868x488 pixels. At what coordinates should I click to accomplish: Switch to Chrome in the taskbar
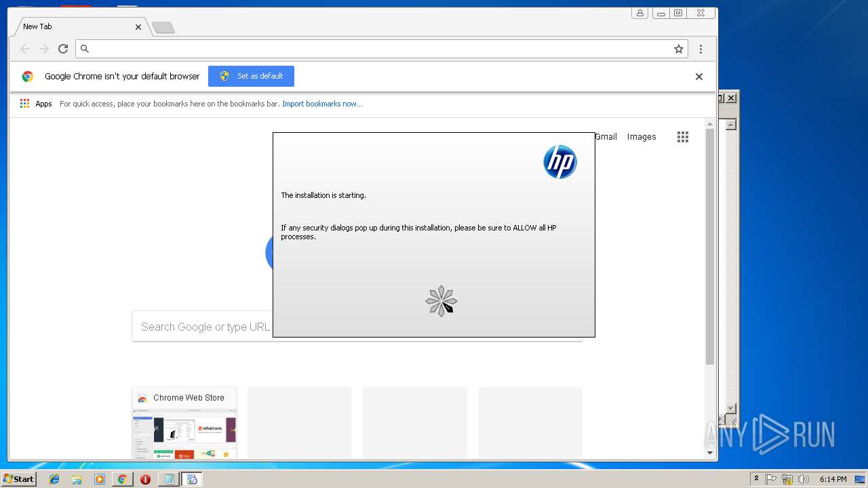point(123,479)
